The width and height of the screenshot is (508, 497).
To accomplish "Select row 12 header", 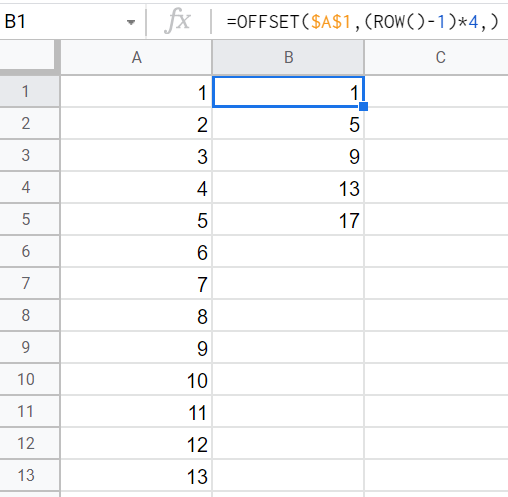I will (x=30, y=443).
